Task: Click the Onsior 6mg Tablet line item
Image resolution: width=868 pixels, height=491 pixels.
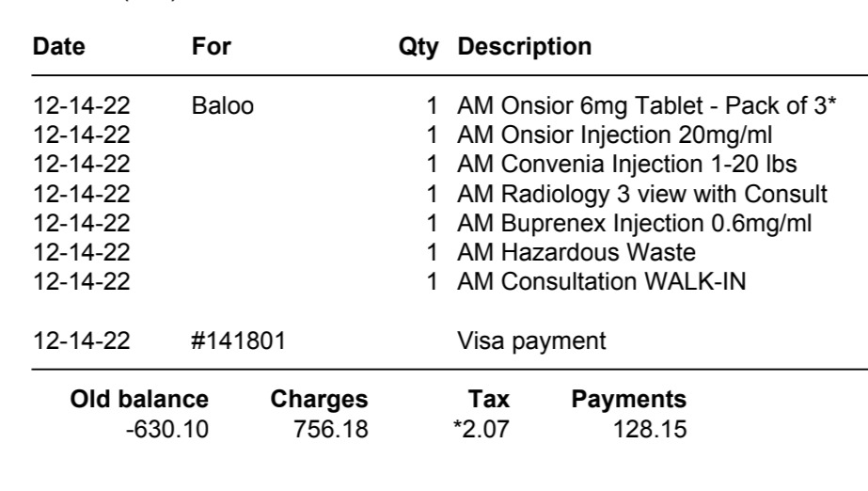Action: coord(647,105)
